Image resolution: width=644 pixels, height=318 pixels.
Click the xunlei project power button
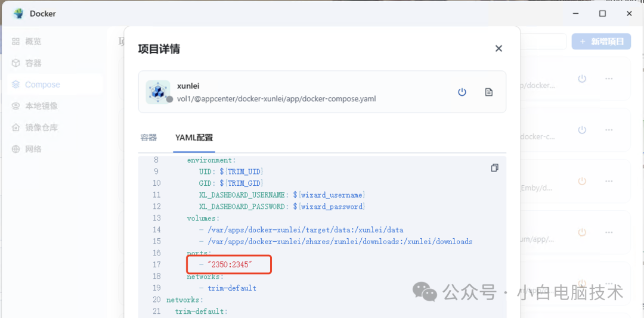pos(462,92)
